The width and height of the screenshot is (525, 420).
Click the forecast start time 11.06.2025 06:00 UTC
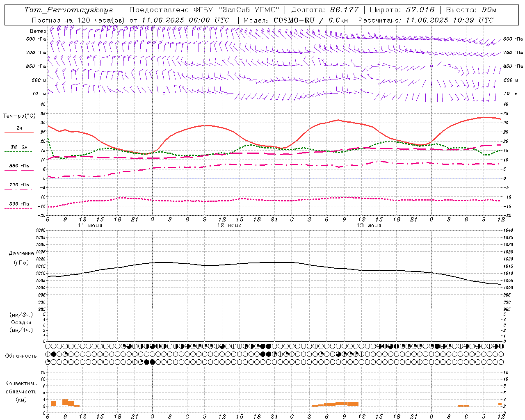[x=185, y=20]
